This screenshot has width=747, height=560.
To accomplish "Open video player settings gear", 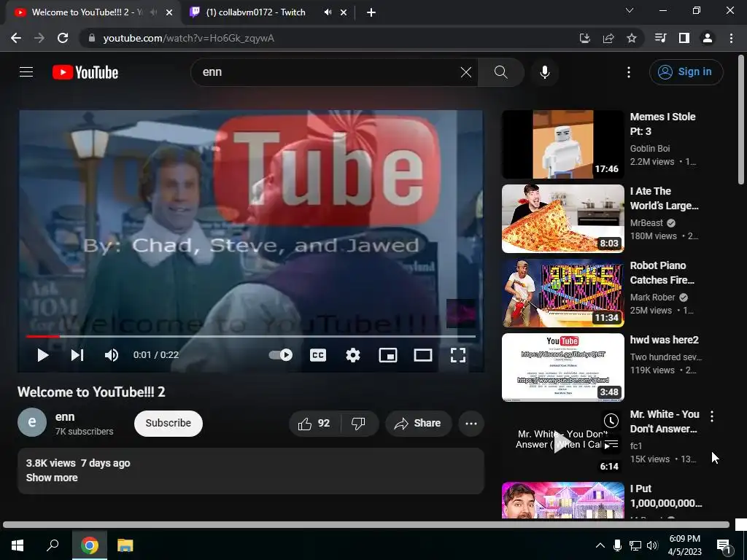I will (353, 355).
